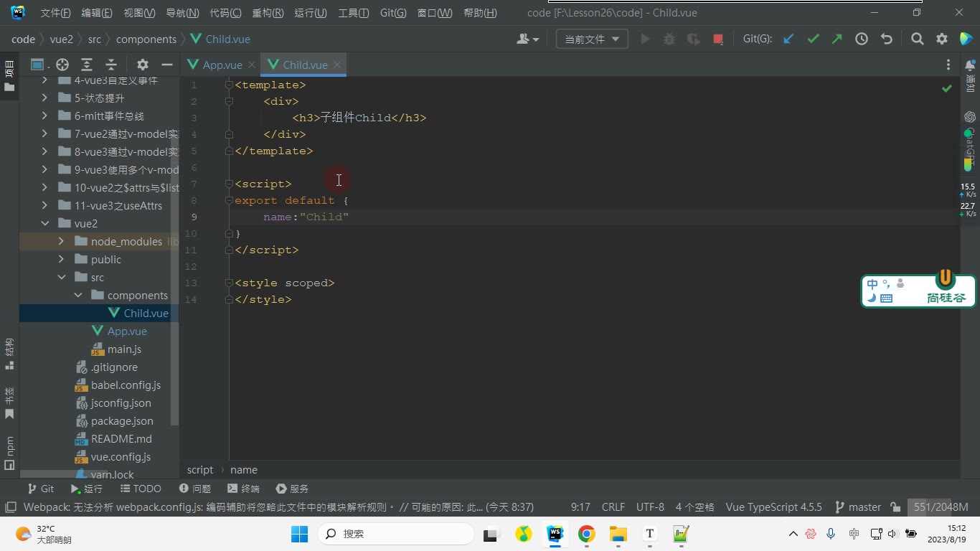Fold the script block at line 7
This screenshot has height=551, width=980.
pos(229,184)
